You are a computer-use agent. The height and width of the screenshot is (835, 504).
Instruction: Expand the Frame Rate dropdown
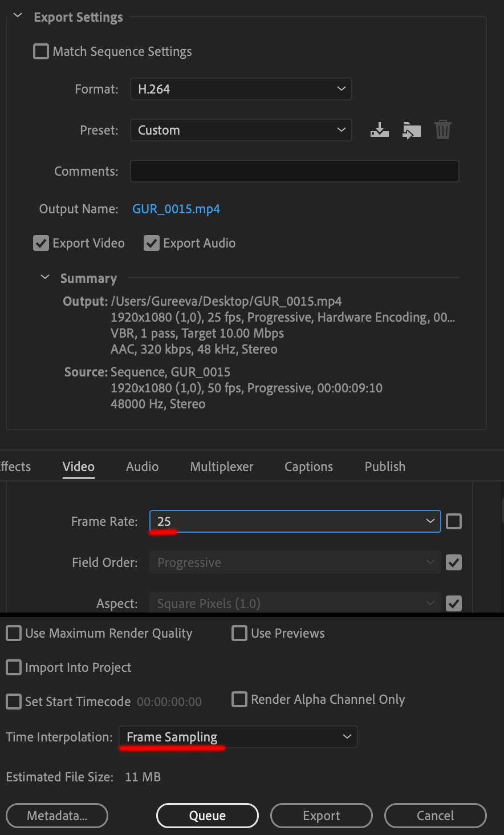click(295, 521)
